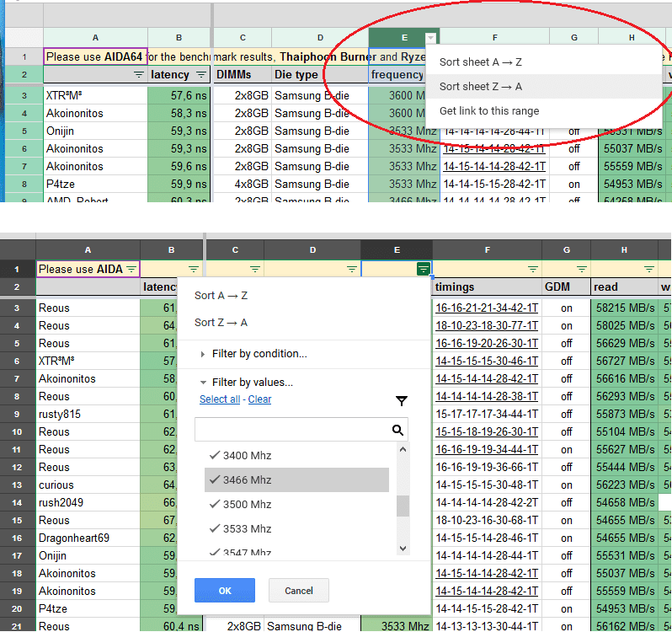Click 54658 MB/s cell in row 14
Image resolution: width=672 pixels, height=632 pixels.
(625, 502)
